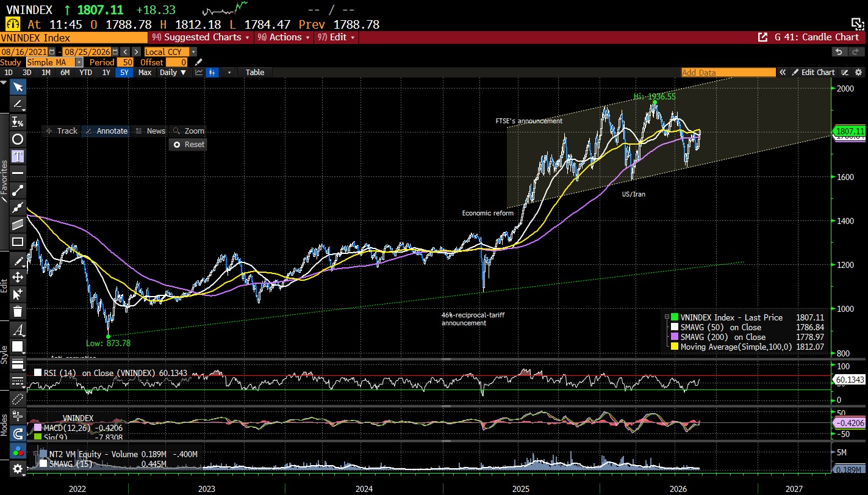
Task: Select the text annotation tool
Action: (x=18, y=156)
